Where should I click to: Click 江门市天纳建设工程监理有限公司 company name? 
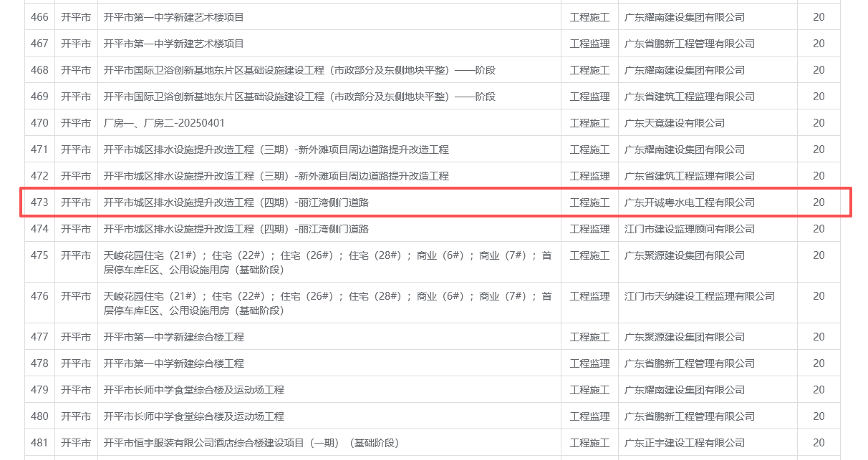pos(700,296)
